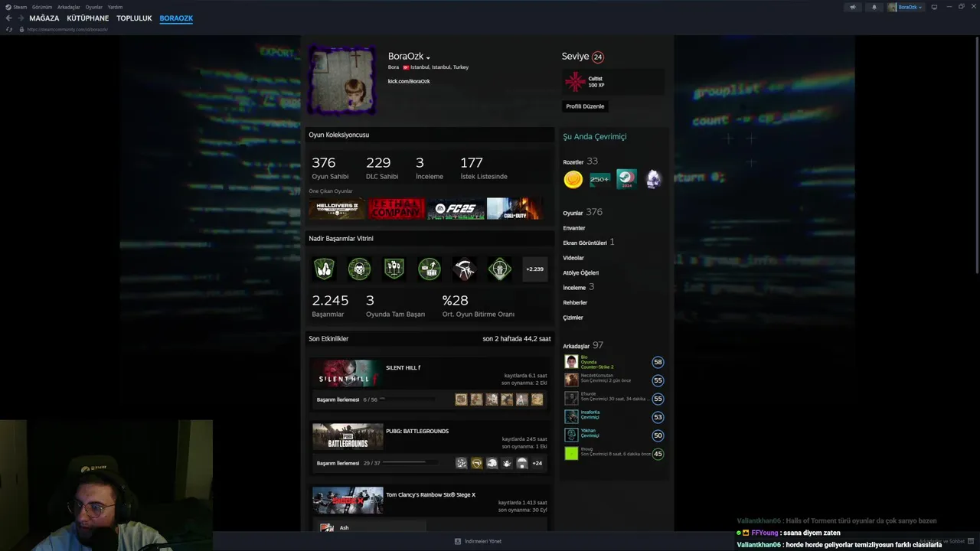Click the +24 achievements indicator for PUBG
Image resolution: width=980 pixels, height=551 pixels.
tap(537, 463)
